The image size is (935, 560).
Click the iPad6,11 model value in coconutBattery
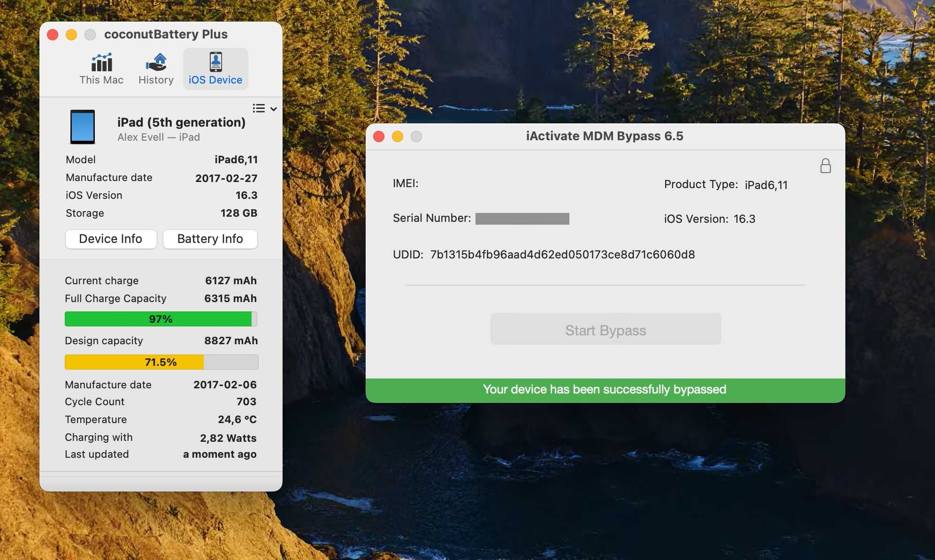(x=236, y=160)
